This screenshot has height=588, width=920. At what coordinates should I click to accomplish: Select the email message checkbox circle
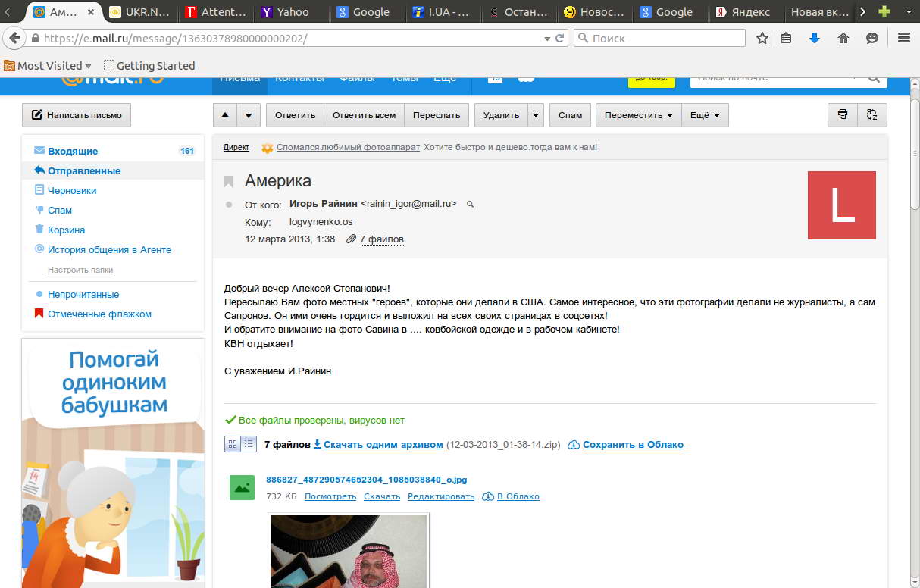(x=228, y=203)
